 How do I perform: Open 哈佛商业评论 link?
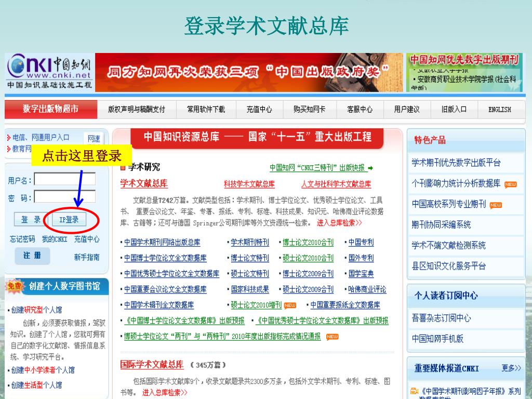[x=367, y=289]
